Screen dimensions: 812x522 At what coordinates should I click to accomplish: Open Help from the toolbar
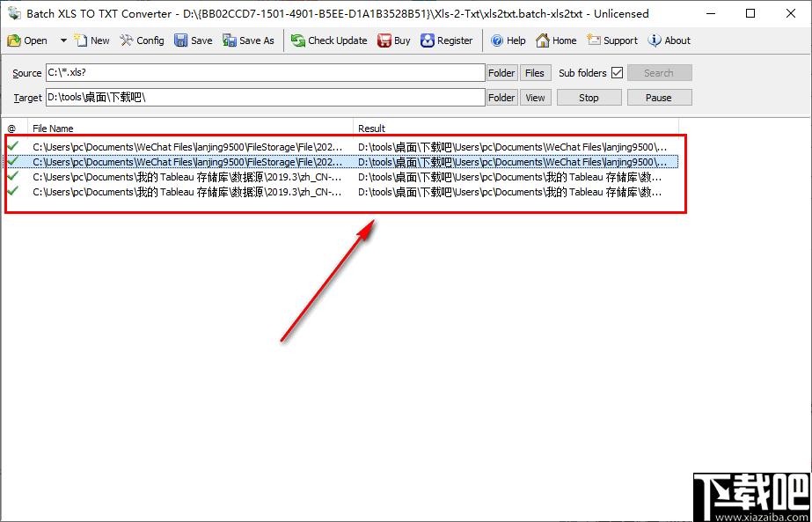click(x=508, y=40)
